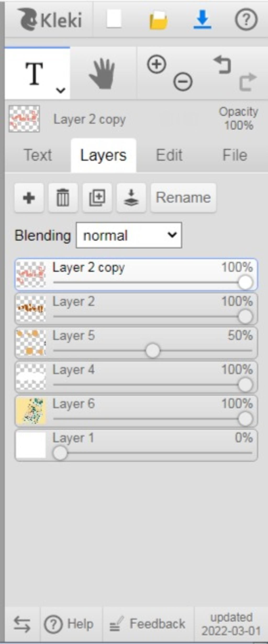This screenshot has width=268, height=644.
Task: Duplicate layer using the copy icon
Action: click(97, 198)
